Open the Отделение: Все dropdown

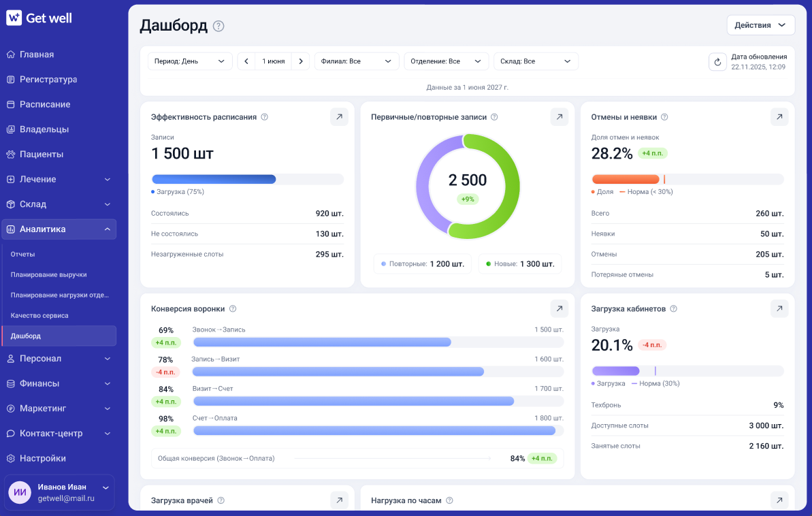(446, 61)
